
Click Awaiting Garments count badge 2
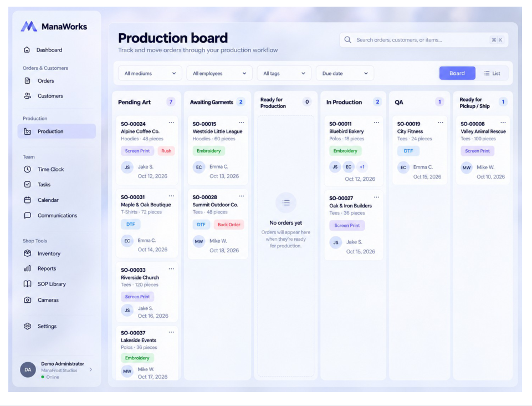point(241,102)
